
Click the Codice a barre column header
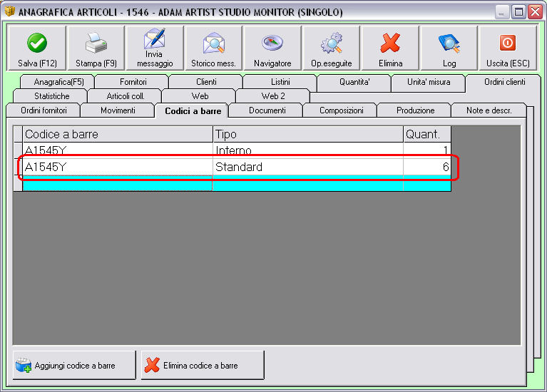point(118,134)
